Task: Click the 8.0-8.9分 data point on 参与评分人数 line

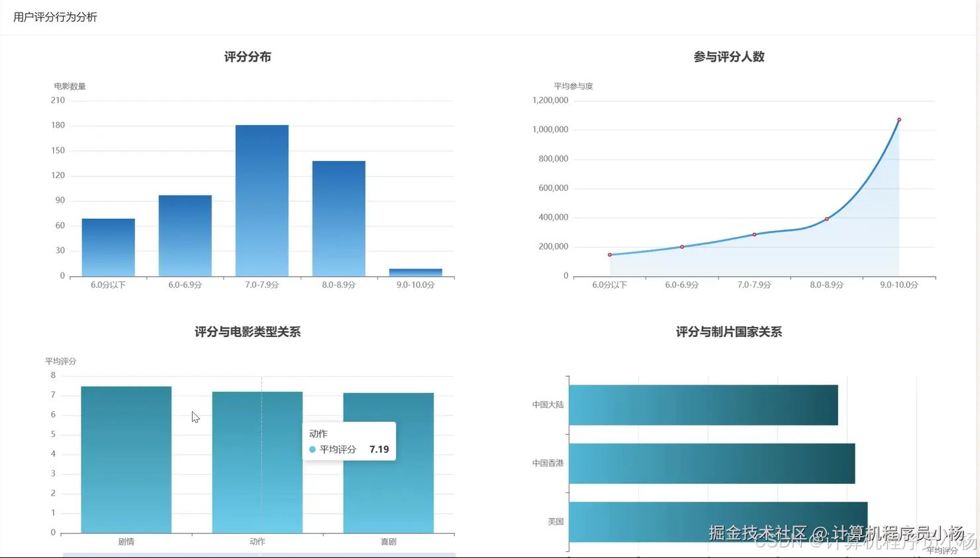Action: (826, 219)
